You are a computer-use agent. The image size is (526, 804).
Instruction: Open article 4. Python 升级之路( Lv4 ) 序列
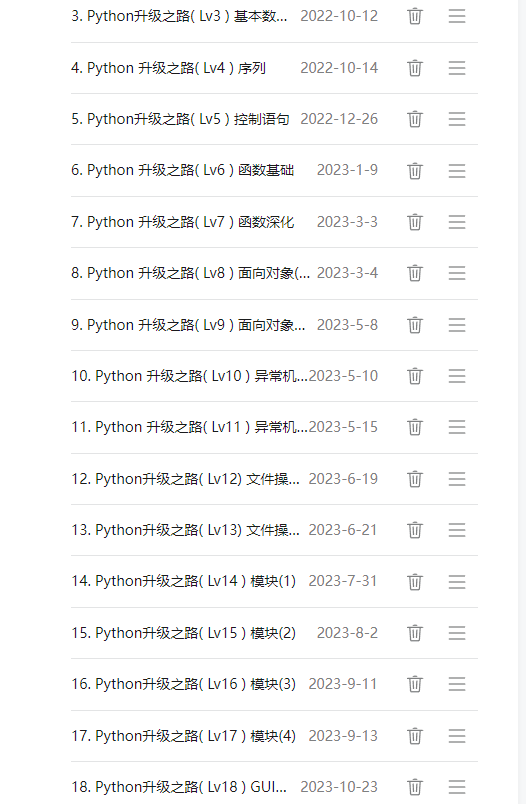pyautogui.click(x=168, y=68)
